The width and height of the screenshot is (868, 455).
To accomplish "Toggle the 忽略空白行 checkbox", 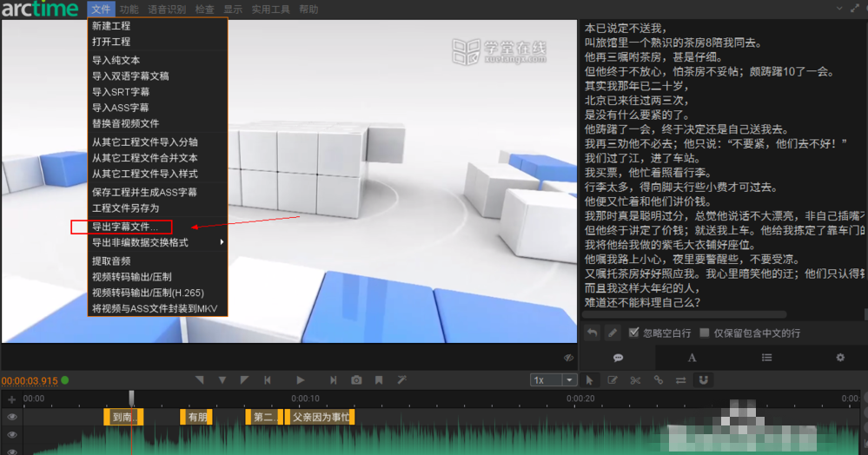I will pyautogui.click(x=634, y=333).
